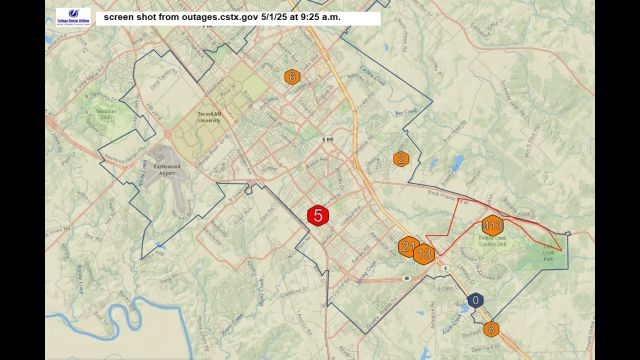Image resolution: width=640 pixels, height=360 pixels.
Task: Click the orange outage marker labeled 2
Action: tap(401, 159)
